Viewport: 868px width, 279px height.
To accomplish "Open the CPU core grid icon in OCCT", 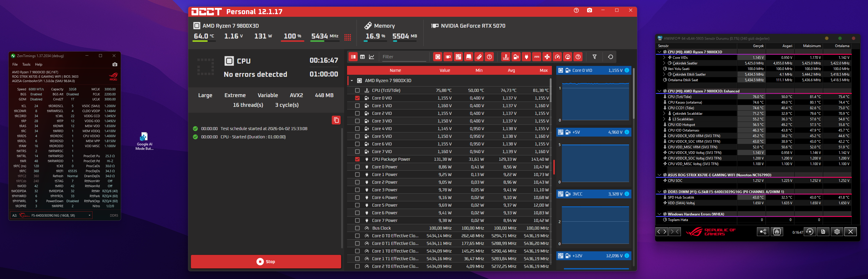I will pyautogui.click(x=348, y=37).
